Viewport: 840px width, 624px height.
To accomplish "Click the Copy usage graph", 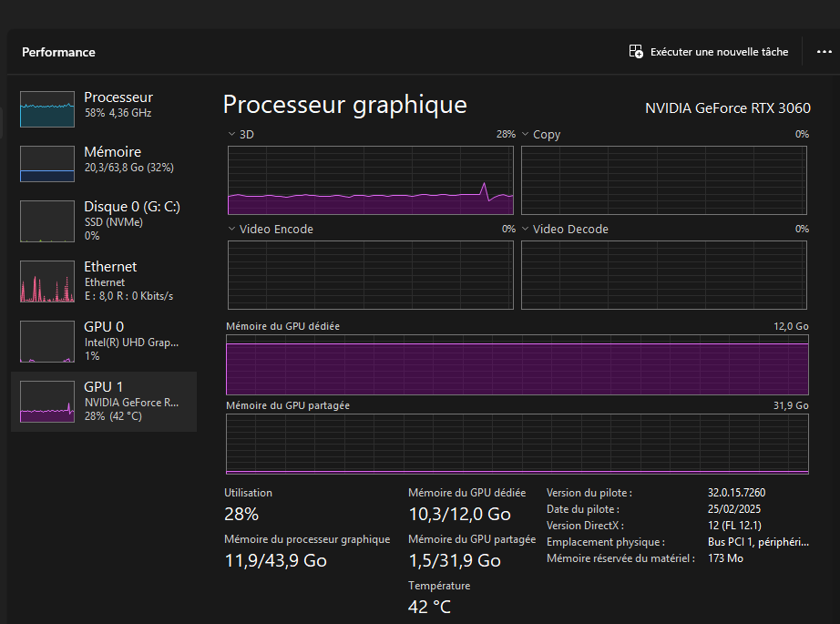I will click(x=664, y=180).
